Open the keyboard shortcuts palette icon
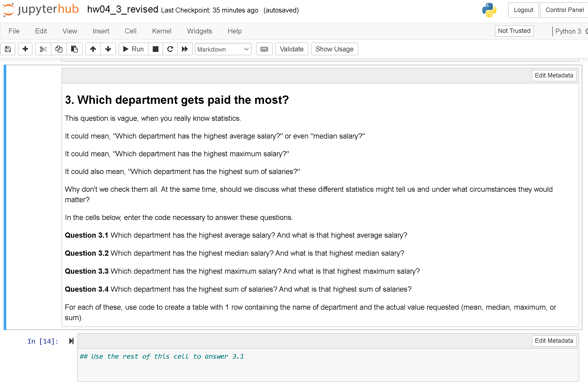The height and width of the screenshot is (384, 588). click(x=264, y=49)
